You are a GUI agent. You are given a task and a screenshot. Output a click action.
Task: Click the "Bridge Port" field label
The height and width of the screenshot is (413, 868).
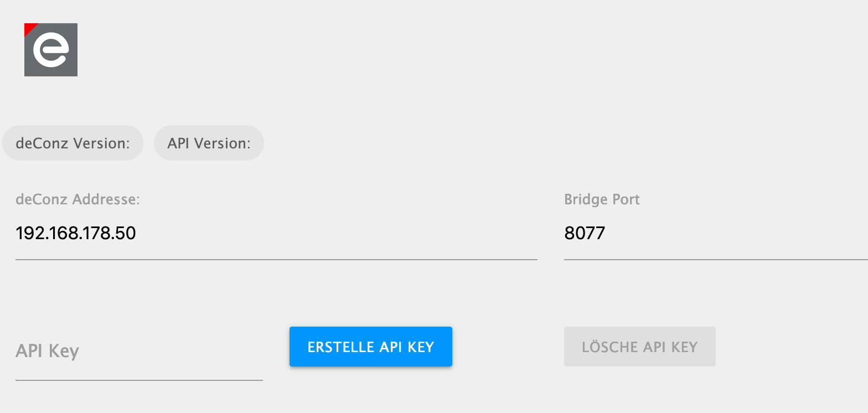coord(602,199)
